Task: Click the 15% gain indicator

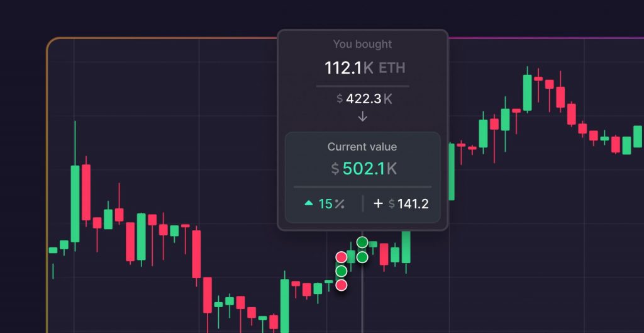Action: (325, 203)
